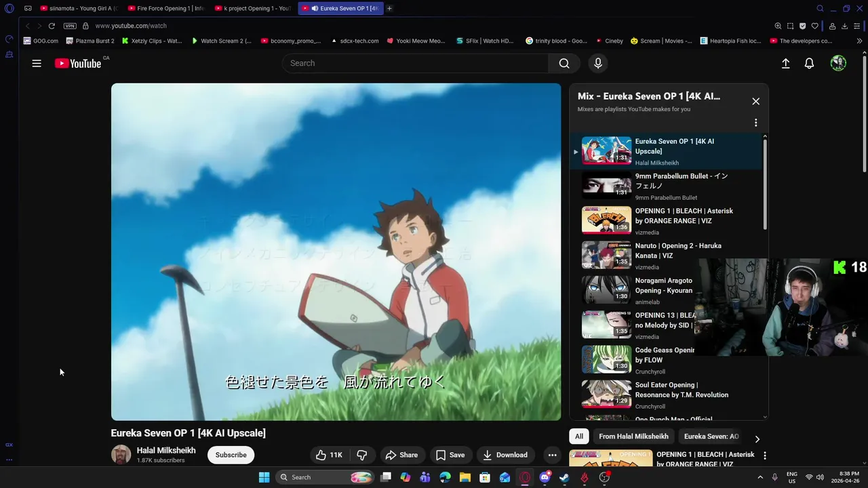Open a new browser tab
The height and width of the screenshot is (488, 868).
click(389, 8)
